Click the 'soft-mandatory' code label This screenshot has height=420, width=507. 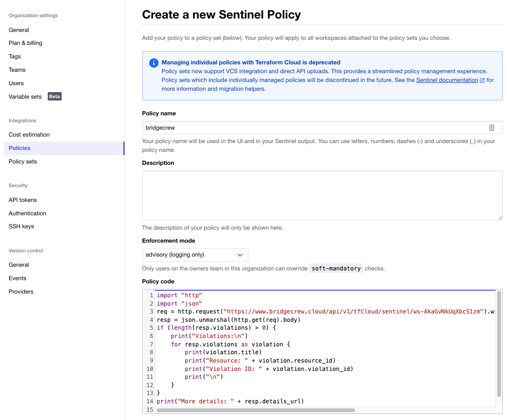(336, 269)
